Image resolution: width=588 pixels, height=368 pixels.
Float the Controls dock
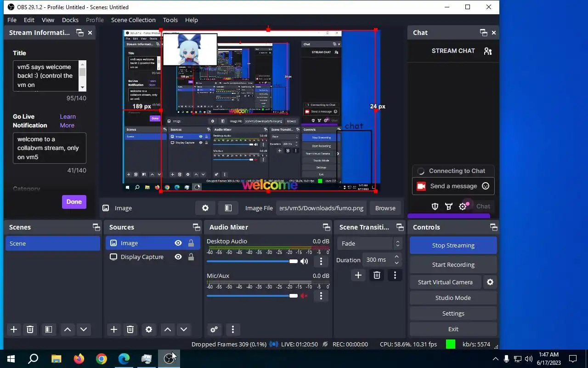pos(493,227)
